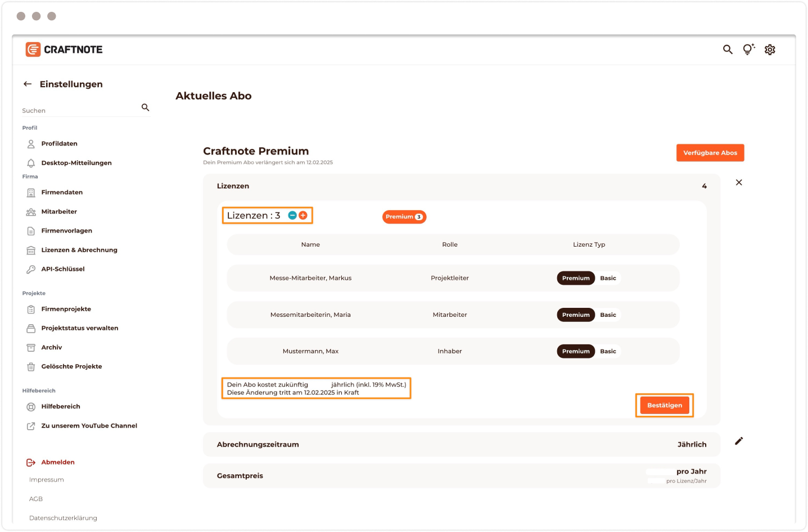Increase license count with plus icon

(x=303, y=216)
